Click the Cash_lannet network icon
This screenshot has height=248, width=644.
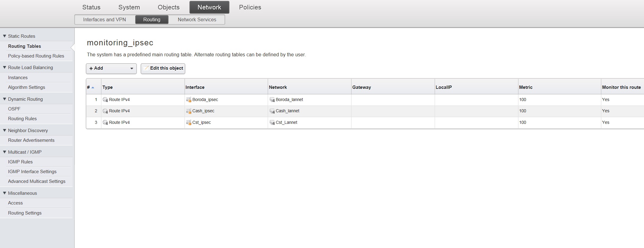(272, 111)
